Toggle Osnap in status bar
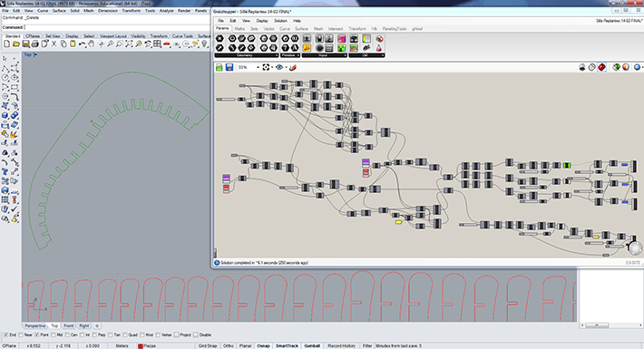 click(x=263, y=345)
